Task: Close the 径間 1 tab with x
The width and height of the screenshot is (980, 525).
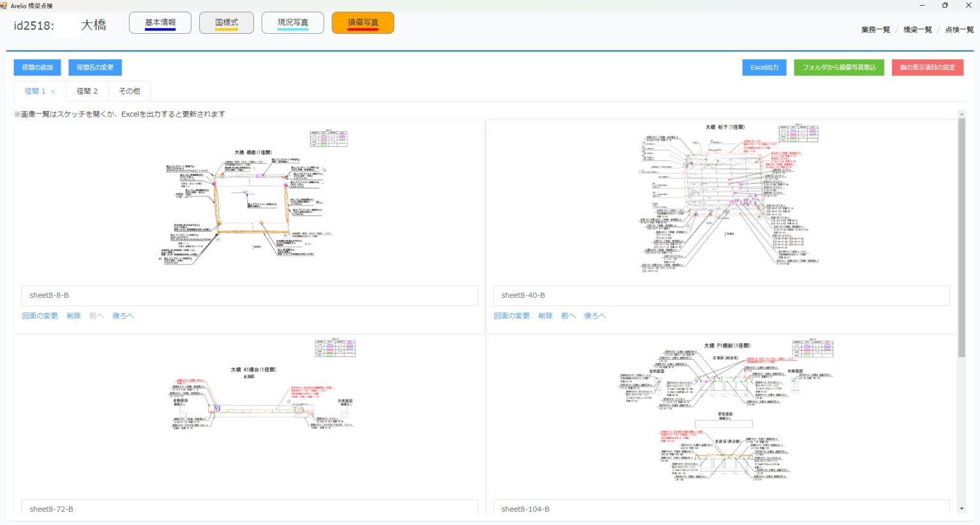Action: point(53,92)
